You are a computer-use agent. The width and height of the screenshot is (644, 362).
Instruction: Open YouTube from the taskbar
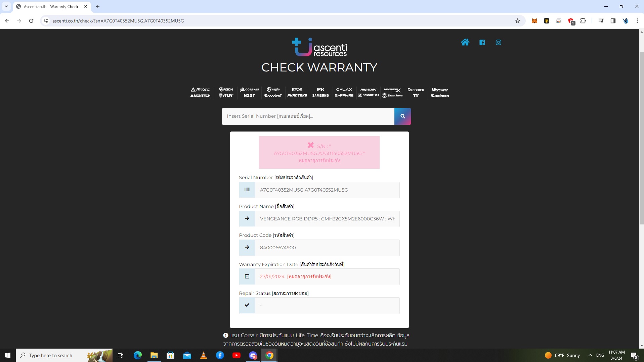click(237, 355)
